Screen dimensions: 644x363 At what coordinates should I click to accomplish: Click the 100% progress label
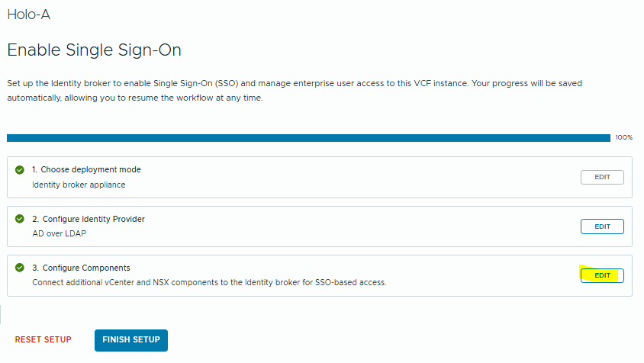click(623, 138)
